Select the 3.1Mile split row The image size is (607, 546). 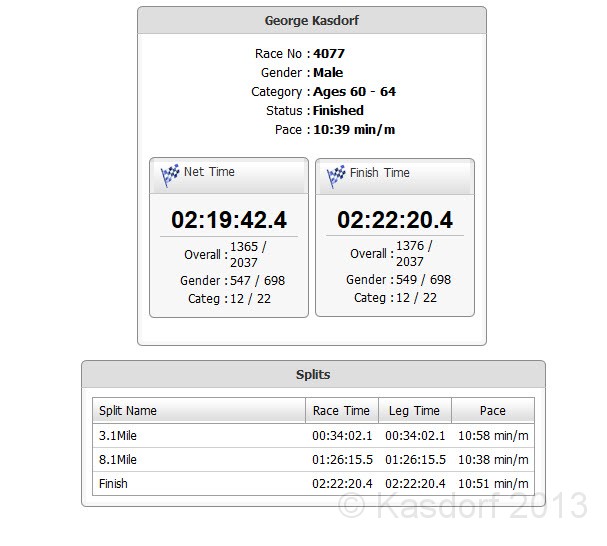pos(313,435)
